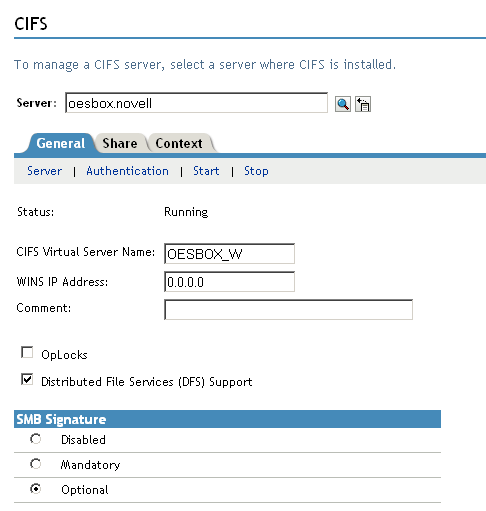
Task: Edit the WINS IP Address field
Action: click(x=229, y=282)
